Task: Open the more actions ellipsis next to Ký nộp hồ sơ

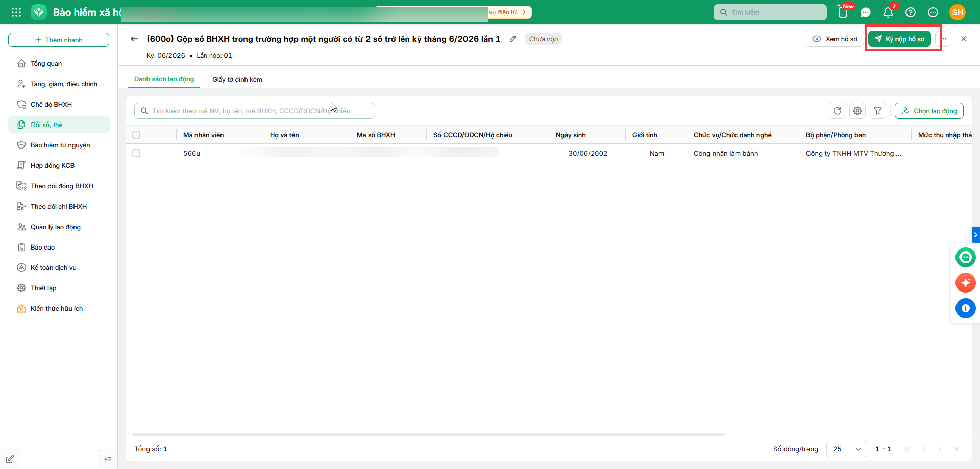Action: 944,39
